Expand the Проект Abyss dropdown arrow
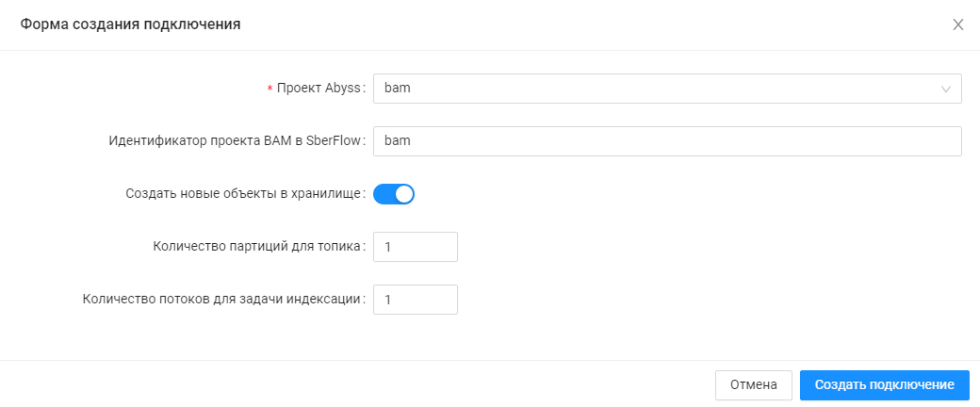980x407 pixels. point(946,89)
